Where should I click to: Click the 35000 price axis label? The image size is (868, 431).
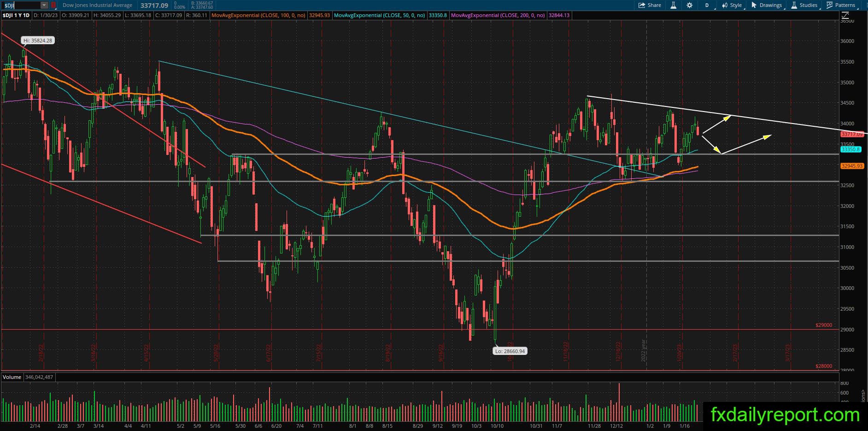(x=847, y=83)
